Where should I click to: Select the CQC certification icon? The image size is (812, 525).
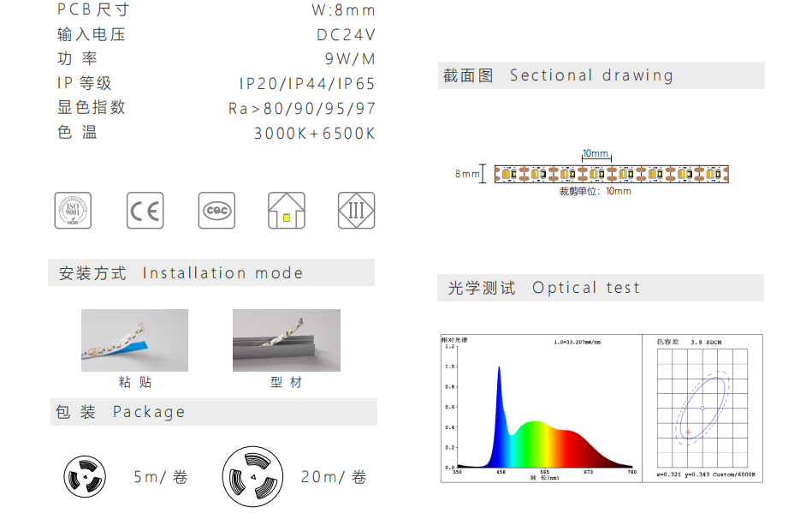pos(216,211)
